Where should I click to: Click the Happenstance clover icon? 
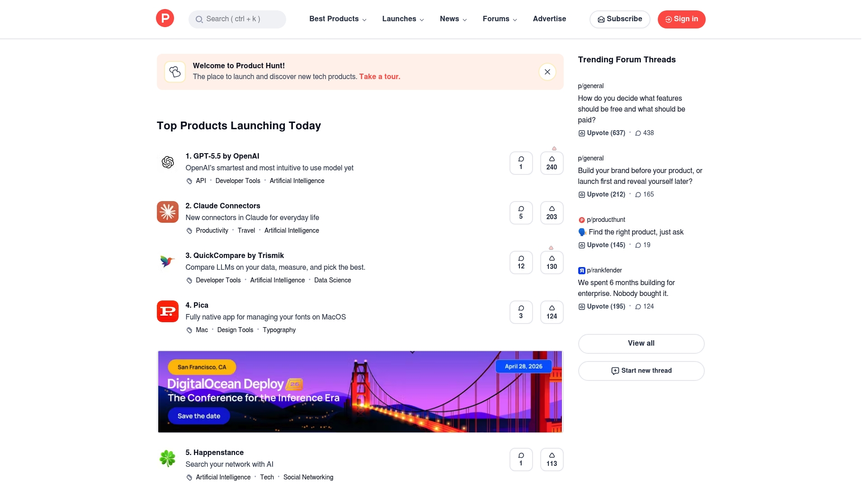pos(168,459)
